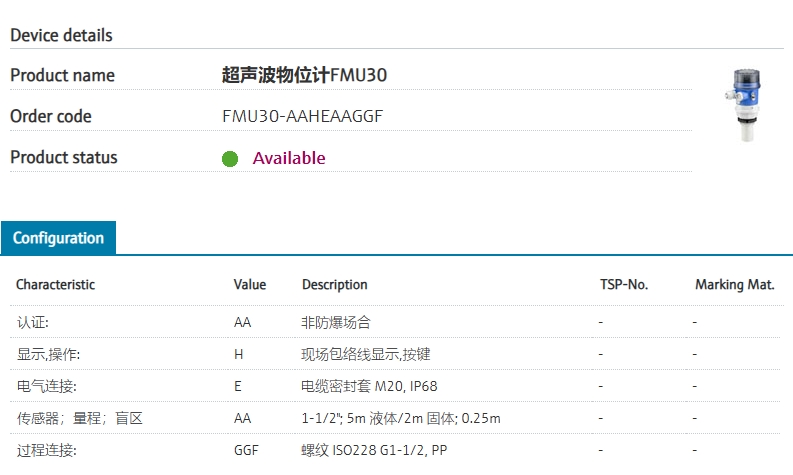The height and width of the screenshot is (475, 793).
Task: Click the TSP-No. column header
Action: point(624,285)
